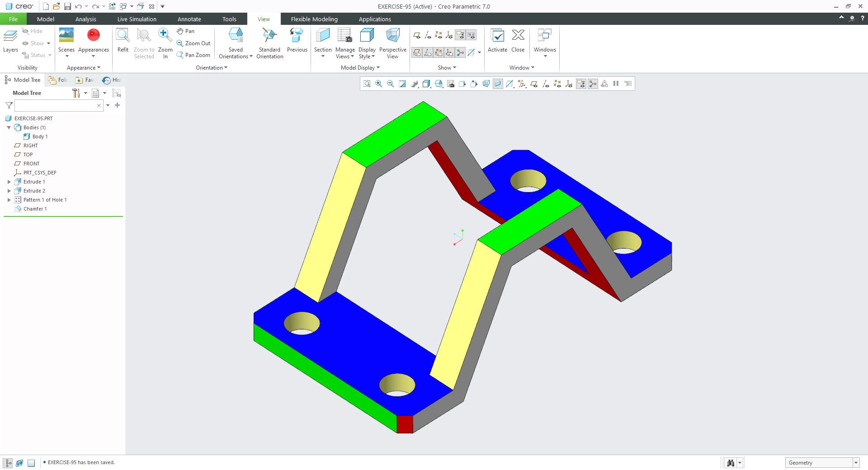Toggle the model tree display in status bar
868x470 pixels.
tap(8, 463)
